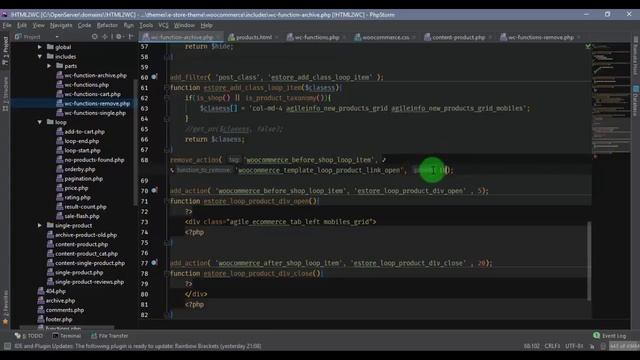Switch to woocommerce.css editor tab
Screen dimensions: 640x360
tap(385, 37)
